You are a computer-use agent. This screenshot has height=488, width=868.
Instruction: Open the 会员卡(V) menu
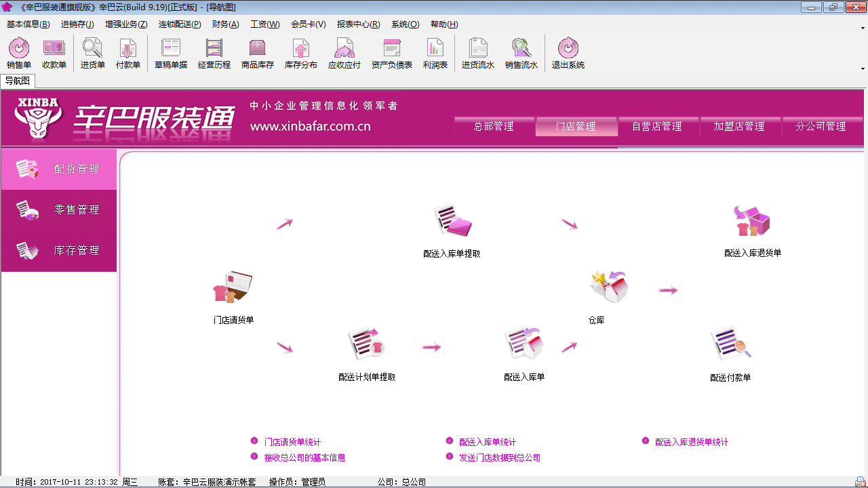click(x=309, y=24)
